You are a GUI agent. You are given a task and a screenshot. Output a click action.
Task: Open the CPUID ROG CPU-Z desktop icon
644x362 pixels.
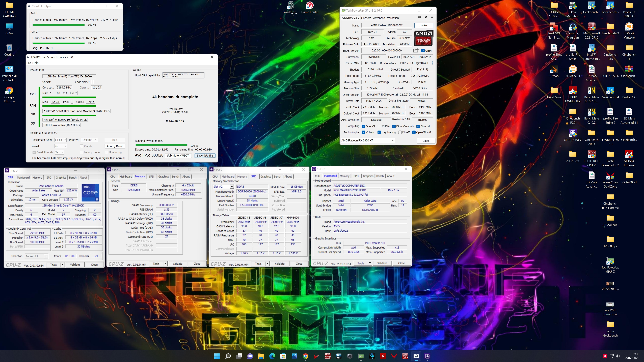coord(591,158)
